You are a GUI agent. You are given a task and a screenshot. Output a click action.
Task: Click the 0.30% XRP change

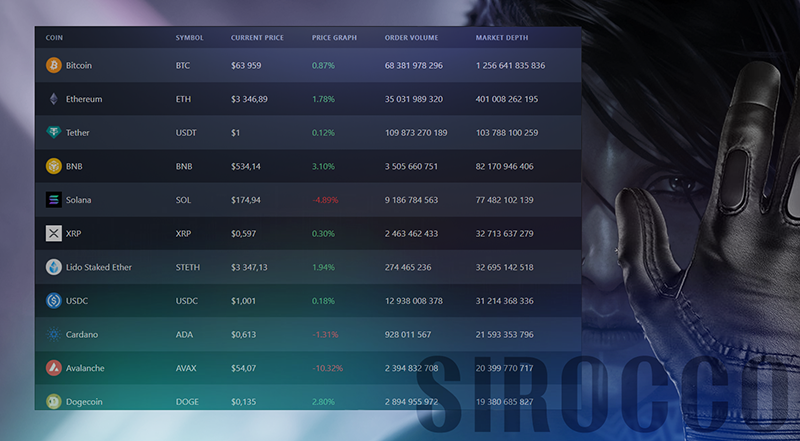point(323,234)
